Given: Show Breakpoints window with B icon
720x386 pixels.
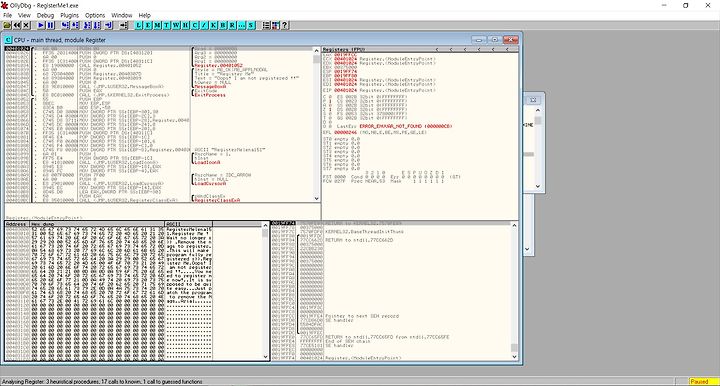Looking at the screenshot, I should 223,25.
